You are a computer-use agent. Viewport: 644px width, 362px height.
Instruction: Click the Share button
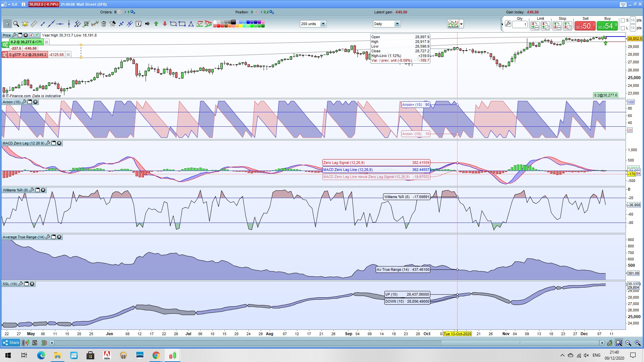click(11, 343)
